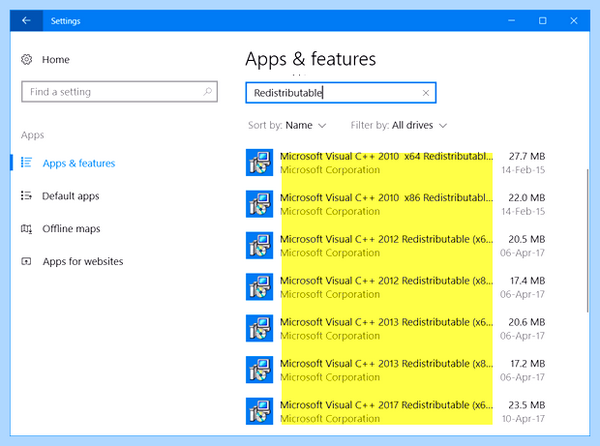
Task: Click the 10-Apr-17 install date
Action: pos(523,418)
